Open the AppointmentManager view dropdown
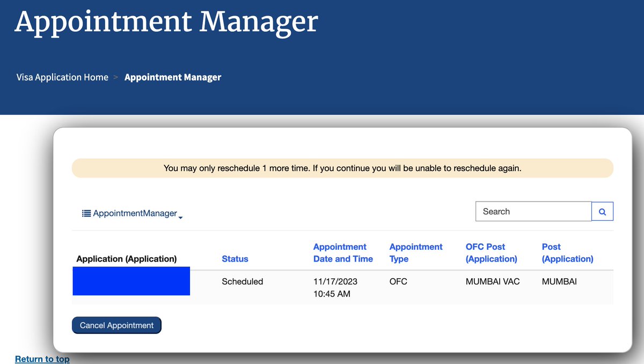The width and height of the screenshot is (644, 364). point(132,213)
